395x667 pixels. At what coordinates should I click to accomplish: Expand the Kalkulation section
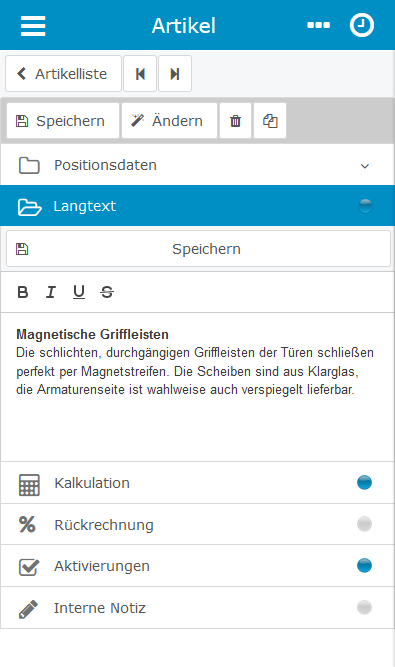[197, 483]
